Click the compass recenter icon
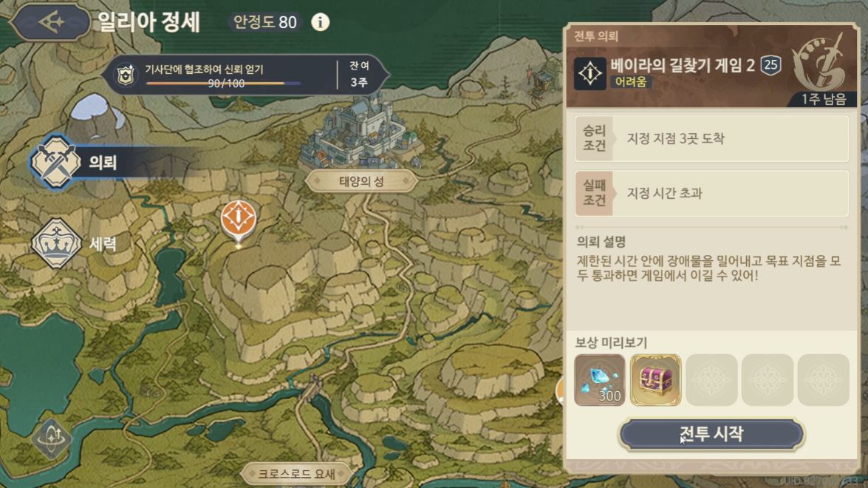The height and width of the screenshot is (488, 868). pyautogui.click(x=51, y=438)
